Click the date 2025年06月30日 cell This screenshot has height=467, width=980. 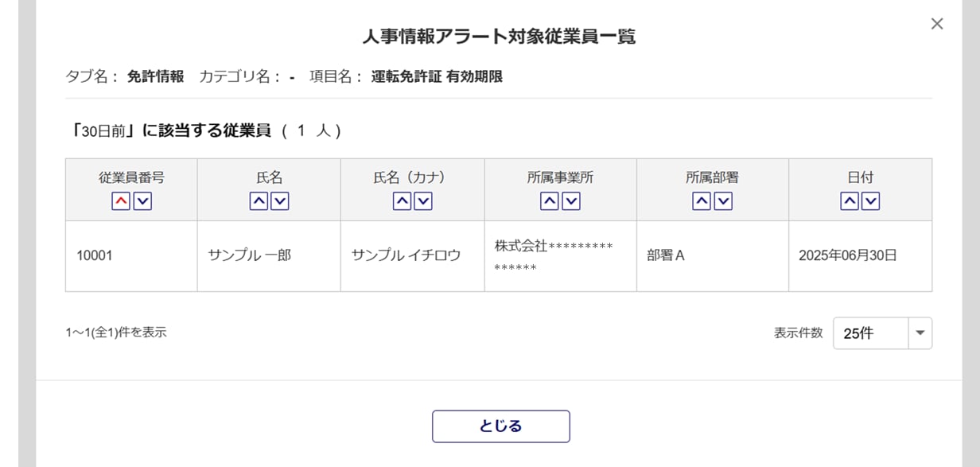(x=848, y=256)
